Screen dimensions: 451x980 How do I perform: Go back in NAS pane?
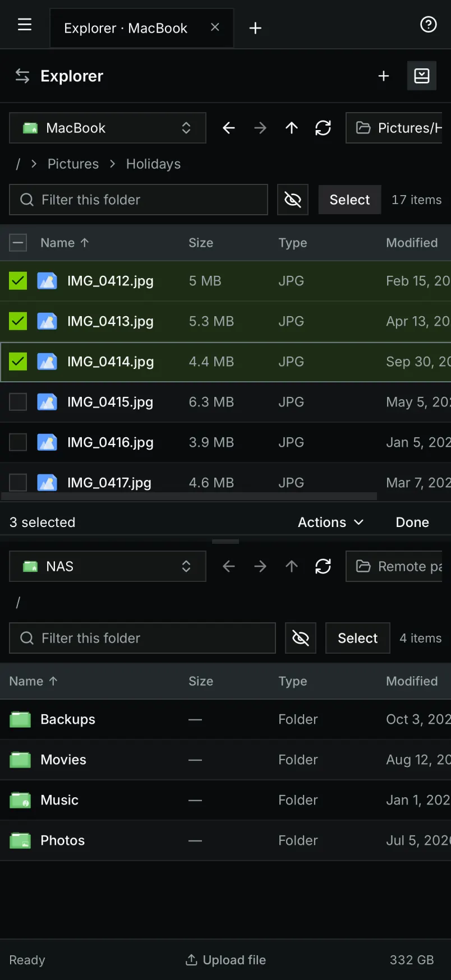pos(229,566)
